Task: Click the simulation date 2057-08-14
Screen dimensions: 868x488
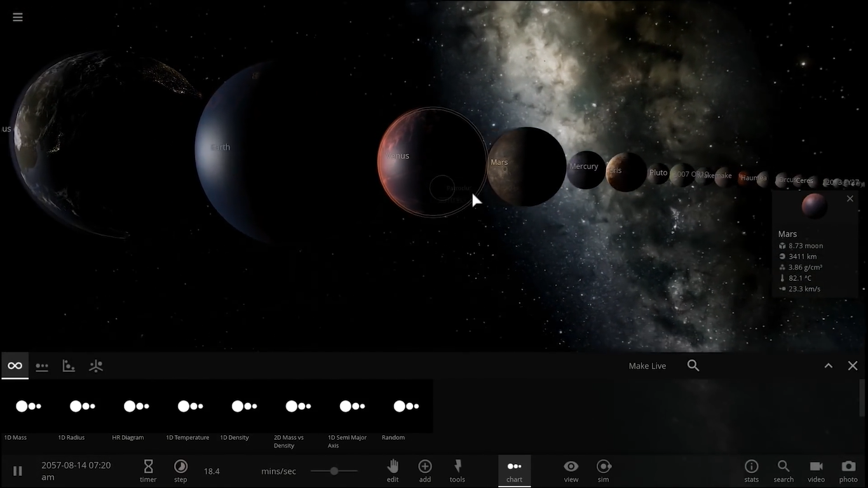Action: 76,471
